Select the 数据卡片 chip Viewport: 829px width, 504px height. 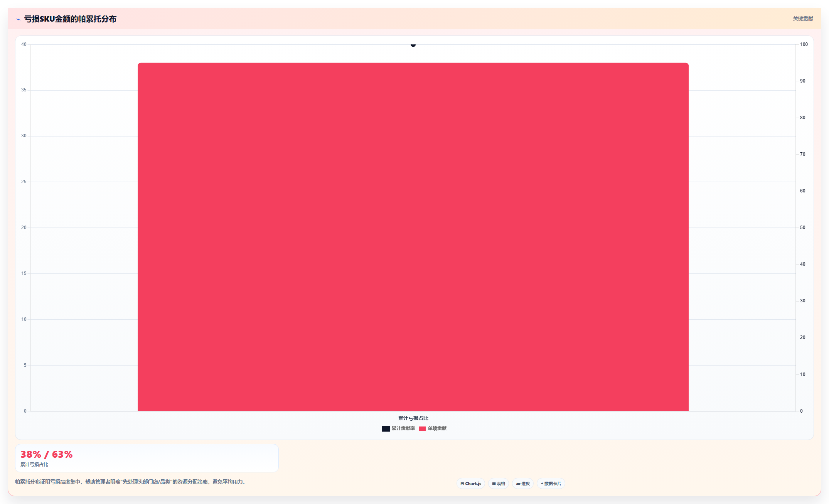(x=551, y=484)
